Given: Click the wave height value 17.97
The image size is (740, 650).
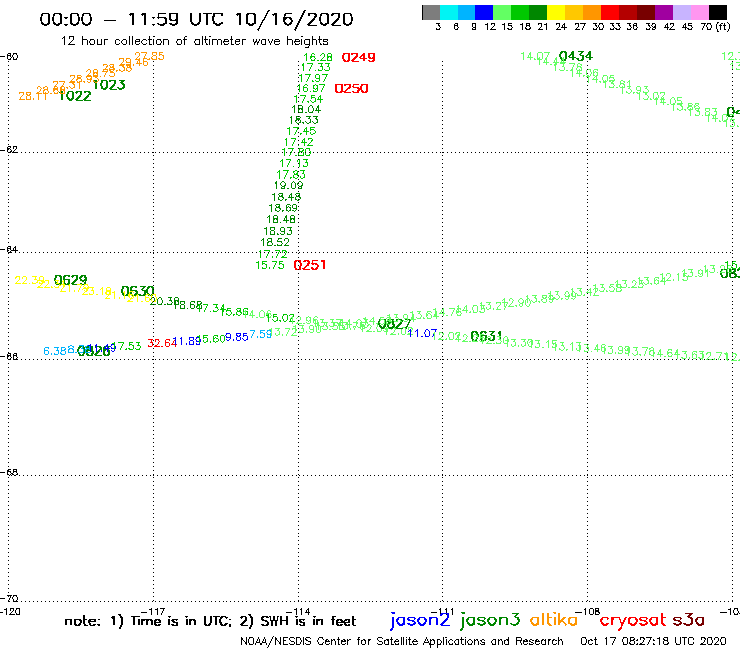Looking at the screenshot, I should click(x=313, y=78).
